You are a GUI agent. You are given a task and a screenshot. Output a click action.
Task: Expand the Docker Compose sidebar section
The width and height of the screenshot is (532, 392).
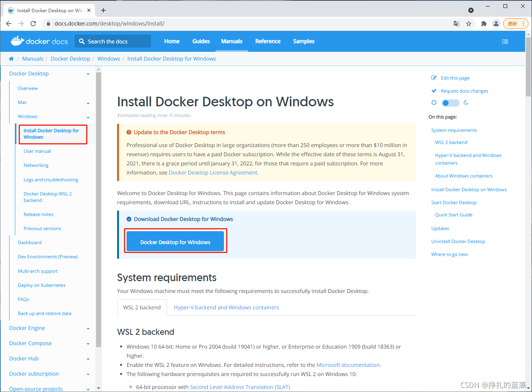(x=88, y=344)
